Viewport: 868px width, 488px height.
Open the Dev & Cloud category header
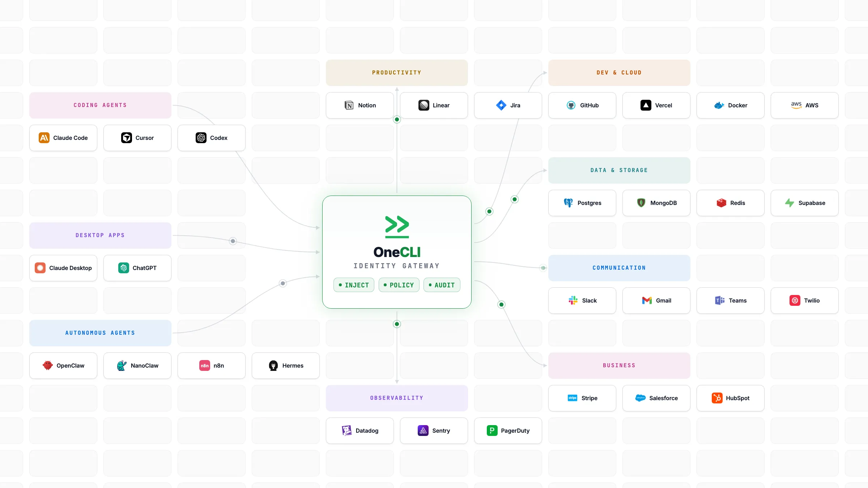pyautogui.click(x=619, y=73)
